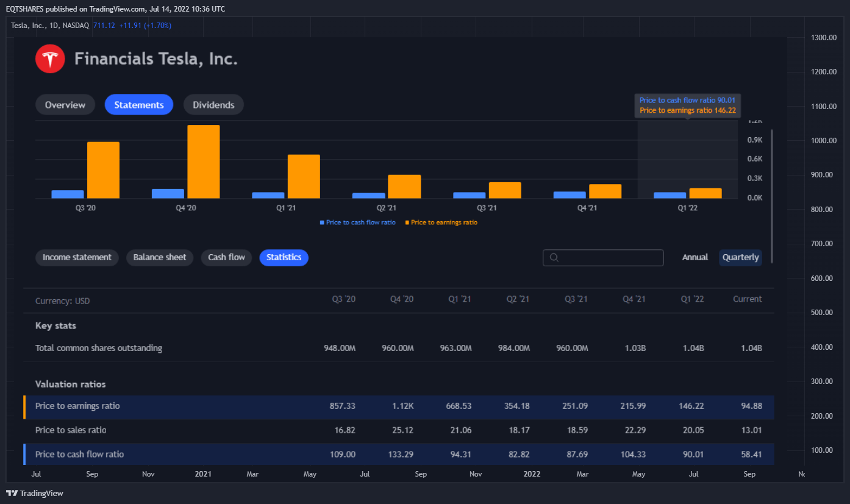The height and width of the screenshot is (504, 850).
Task: Click the Q1 '21 orange earnings bar
Action: 304,176
